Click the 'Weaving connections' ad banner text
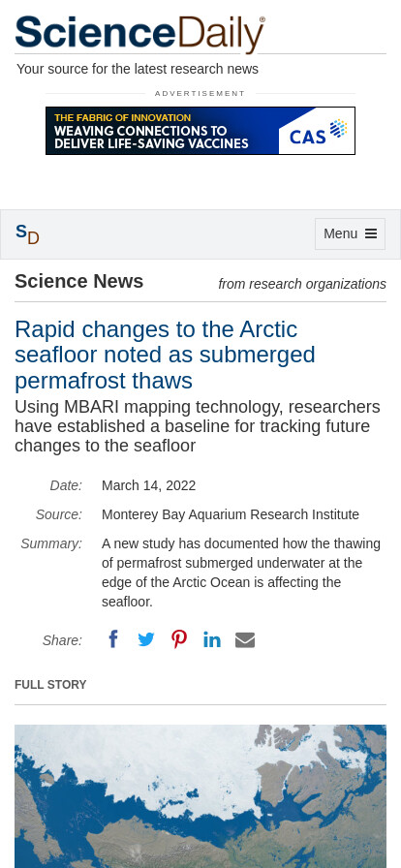The height and width of the screenshot is (868, 401). (151, 138)
